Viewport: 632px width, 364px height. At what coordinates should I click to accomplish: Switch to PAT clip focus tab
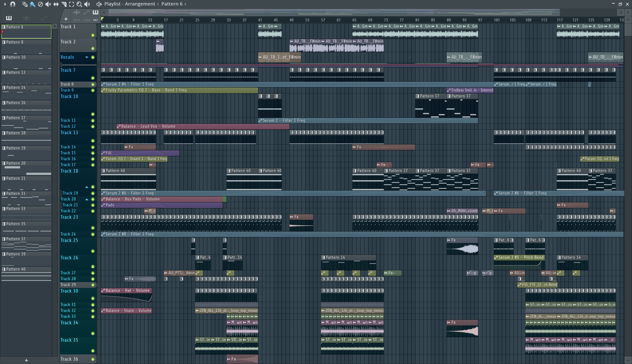pos(95,16)
